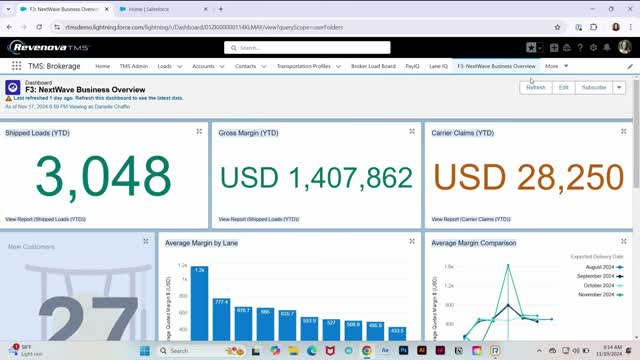Image resolution: width=640 pixels, height=360 pixels.
Task: Expand the More navigation menu
Action: point(557,66)
